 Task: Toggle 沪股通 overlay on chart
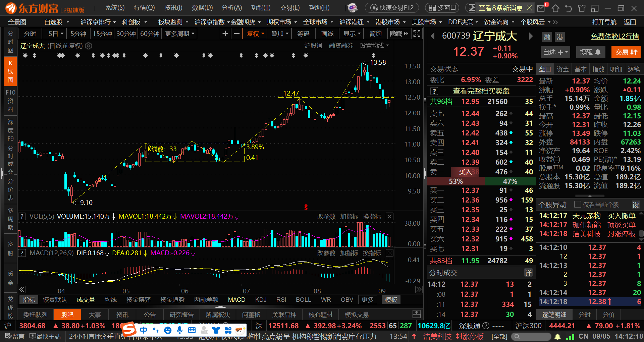[313, 46]
